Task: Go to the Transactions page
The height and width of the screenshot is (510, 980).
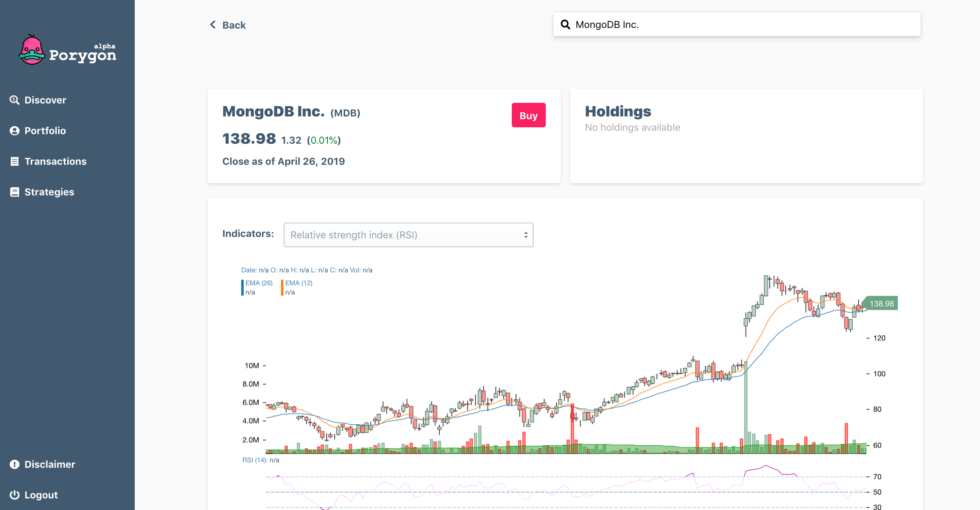Action: pos(55,161)
